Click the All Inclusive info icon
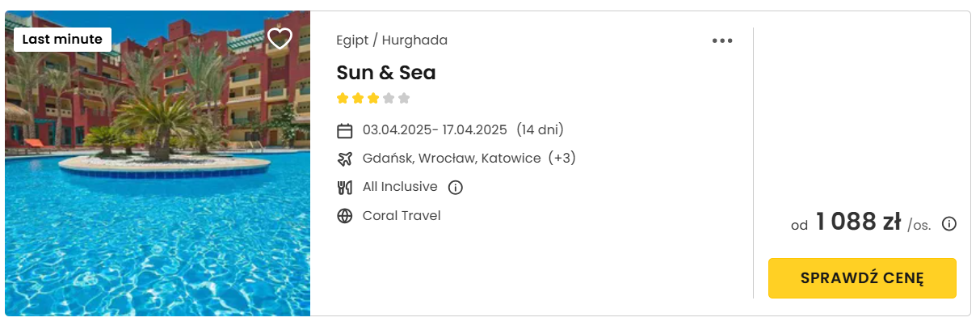 [456, 188]
